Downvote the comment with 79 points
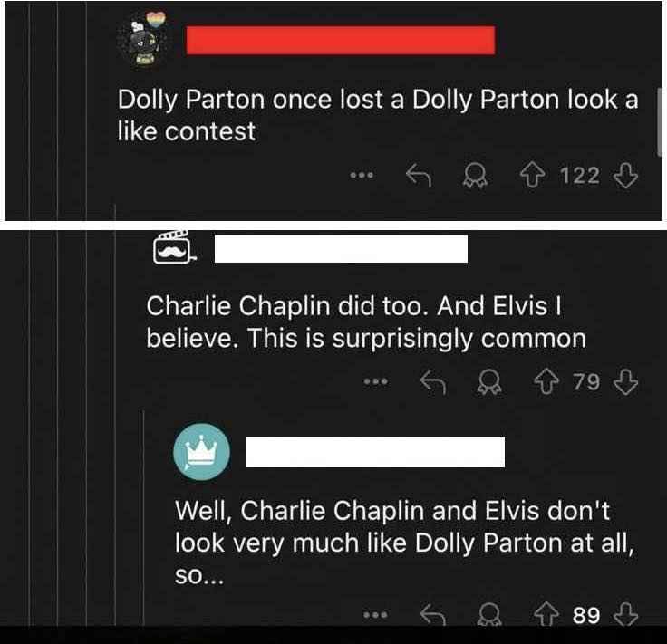This screenshot has width=667, height=644. 625,381
